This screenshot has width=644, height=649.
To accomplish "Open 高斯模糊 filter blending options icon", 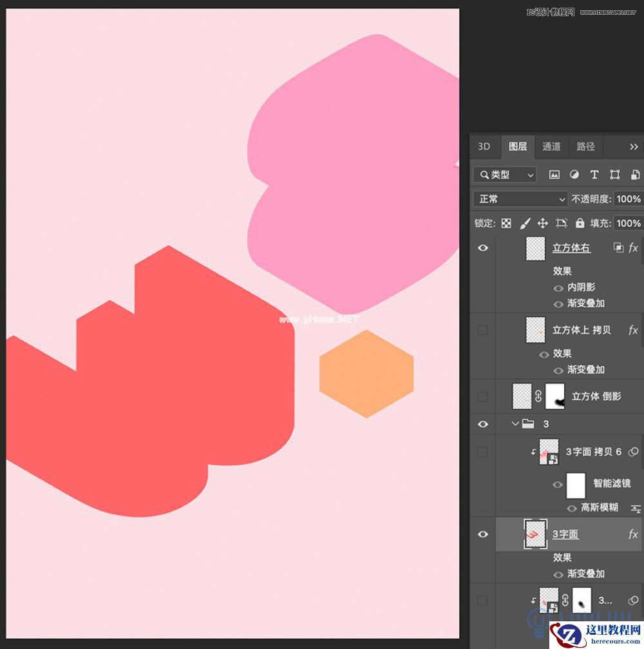I will pos(636,508).
